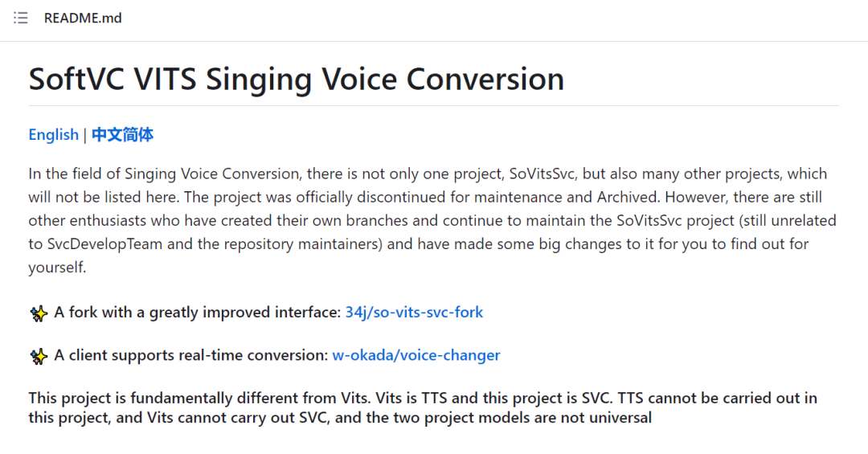868x454 pixels.
Task: Click the sparkle emoji beside the fork line
Action: click(38, 313)
